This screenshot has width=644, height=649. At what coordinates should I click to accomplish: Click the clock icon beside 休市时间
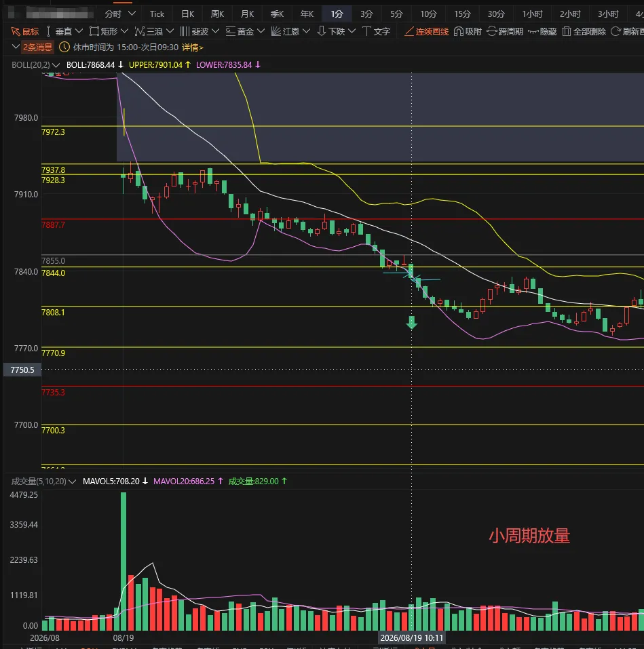tap(64, 47)
